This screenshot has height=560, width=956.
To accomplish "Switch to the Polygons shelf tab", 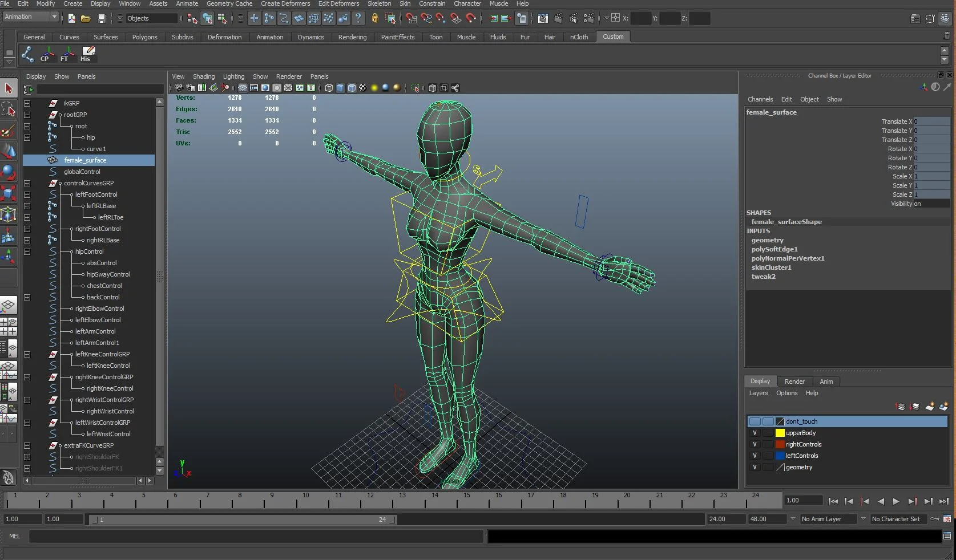I will tap(144, 37).
